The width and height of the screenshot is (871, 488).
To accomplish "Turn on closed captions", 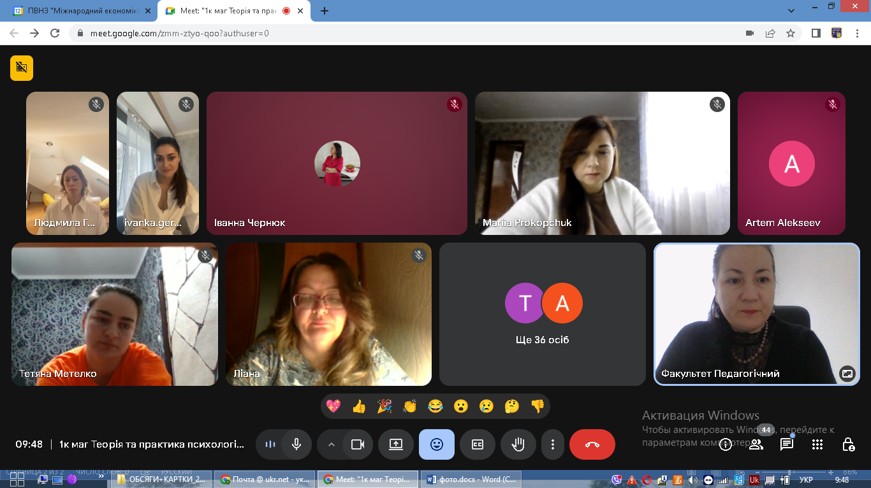I will 477,444.
